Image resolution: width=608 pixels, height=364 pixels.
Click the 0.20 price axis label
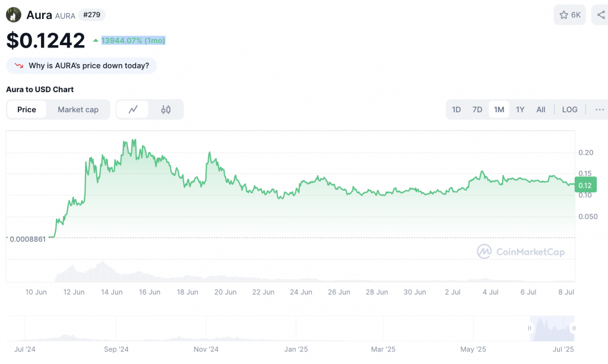(586, 153)
